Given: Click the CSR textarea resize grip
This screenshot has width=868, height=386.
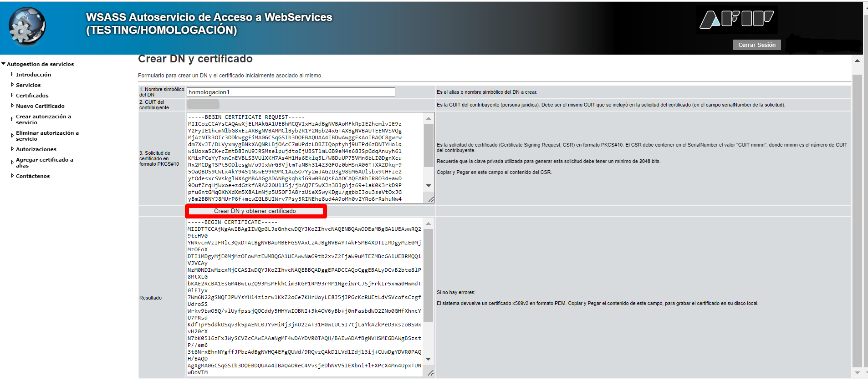Looking at the screenshot, I should (x=431, y=199).
